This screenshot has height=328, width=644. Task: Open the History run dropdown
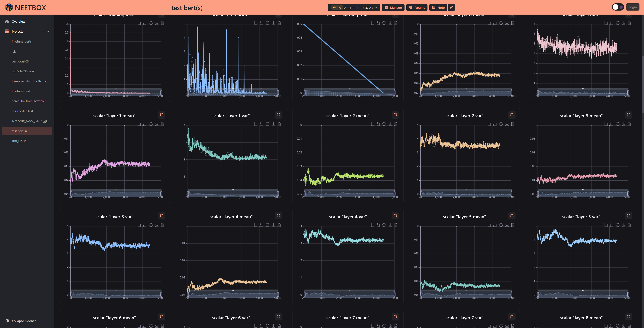tap(354, 8)
